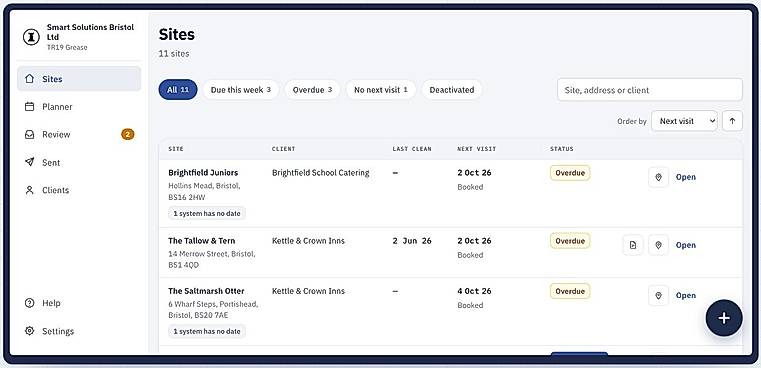Filter sites by Overdue
Image resolution: width=761 pixels, height=368 pixels.
point(313,90)
